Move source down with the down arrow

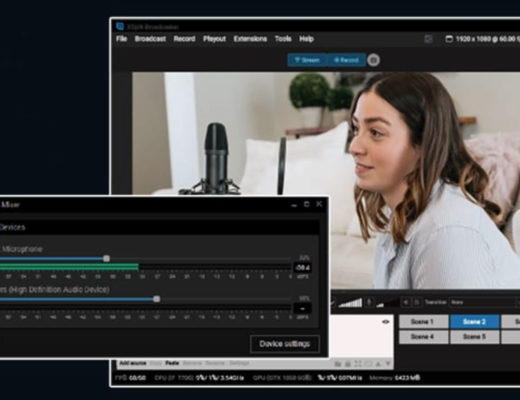[388, 364]
